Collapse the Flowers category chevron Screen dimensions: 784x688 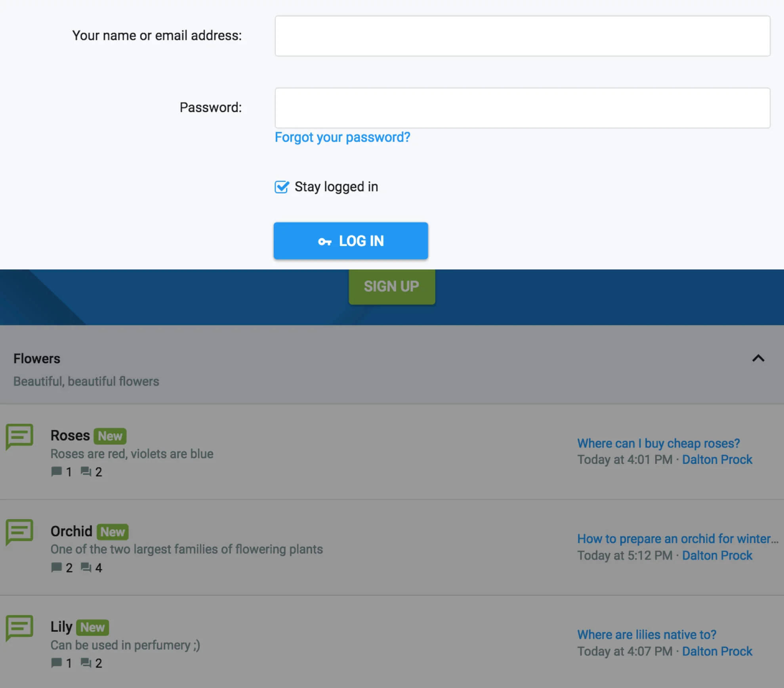758,358
